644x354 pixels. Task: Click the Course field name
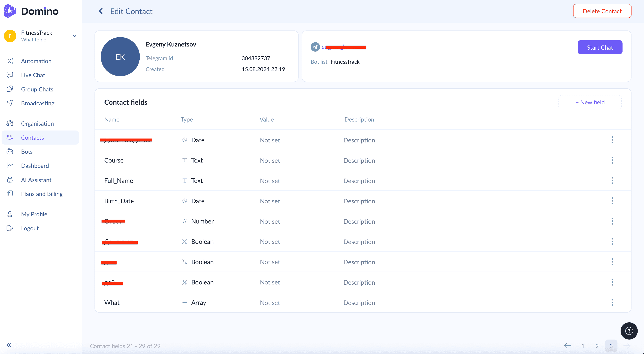(x=114, y=160)
